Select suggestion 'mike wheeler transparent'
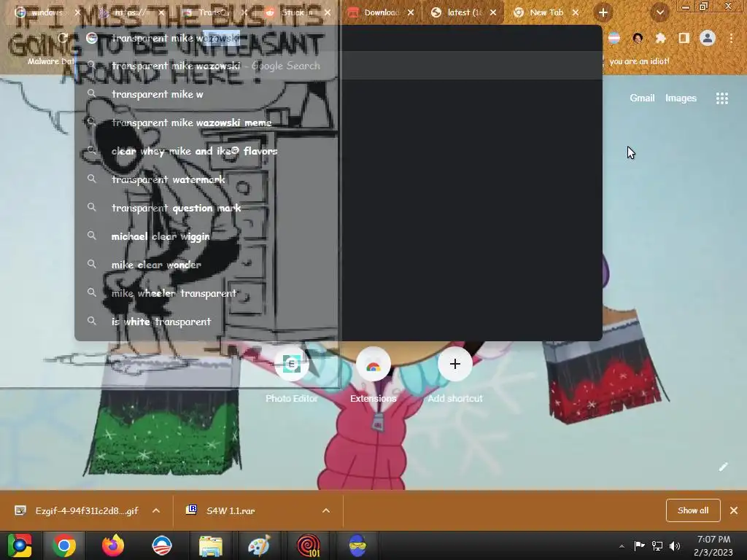This screenshot has height=560, width=747. [338, 293]
